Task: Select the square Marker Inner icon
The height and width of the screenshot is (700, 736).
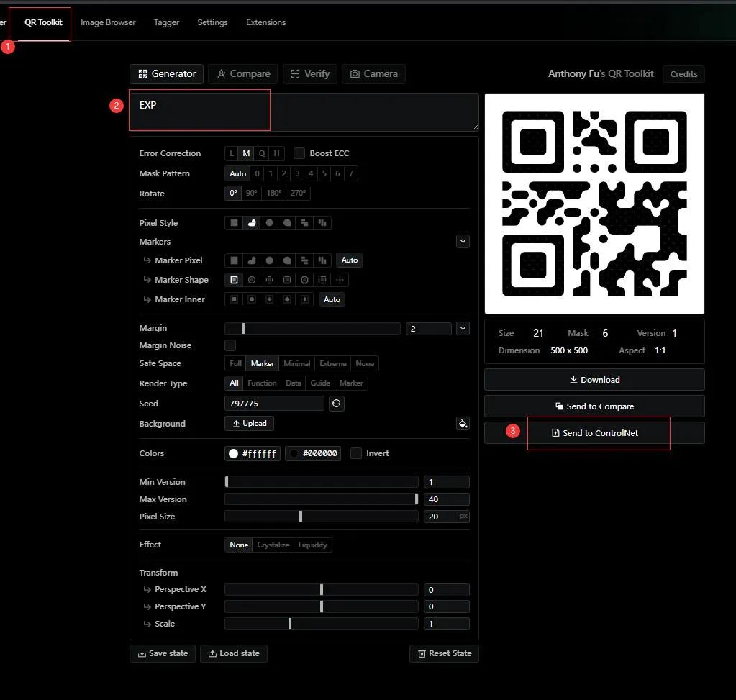Action: (x=234, y=299)
